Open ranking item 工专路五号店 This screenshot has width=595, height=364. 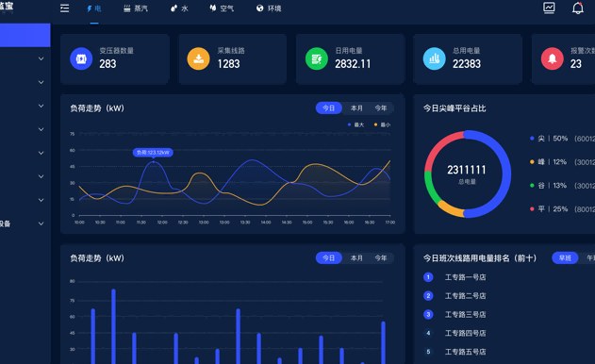(x=465, y=352)
